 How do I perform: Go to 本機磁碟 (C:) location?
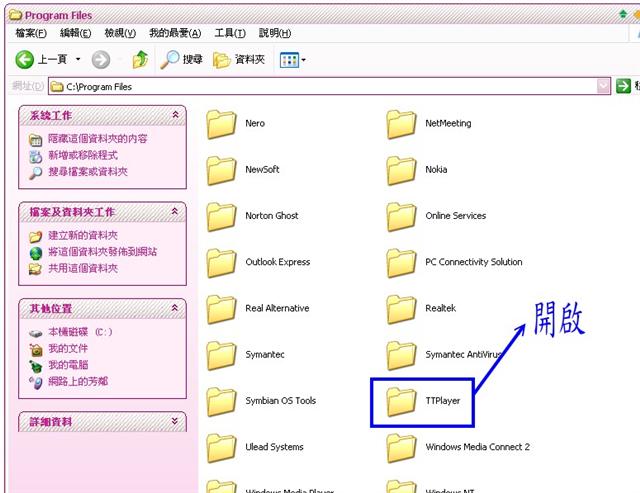(x=80, y=332)
